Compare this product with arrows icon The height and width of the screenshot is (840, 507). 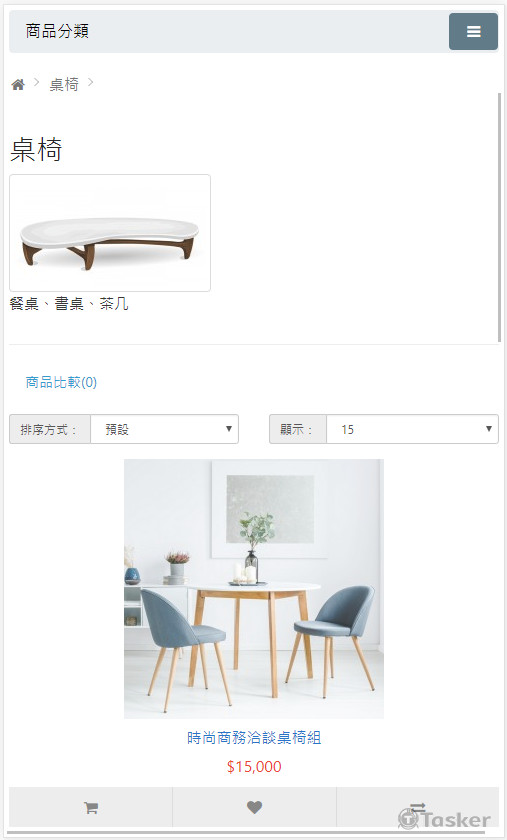(x=417, y=807)
